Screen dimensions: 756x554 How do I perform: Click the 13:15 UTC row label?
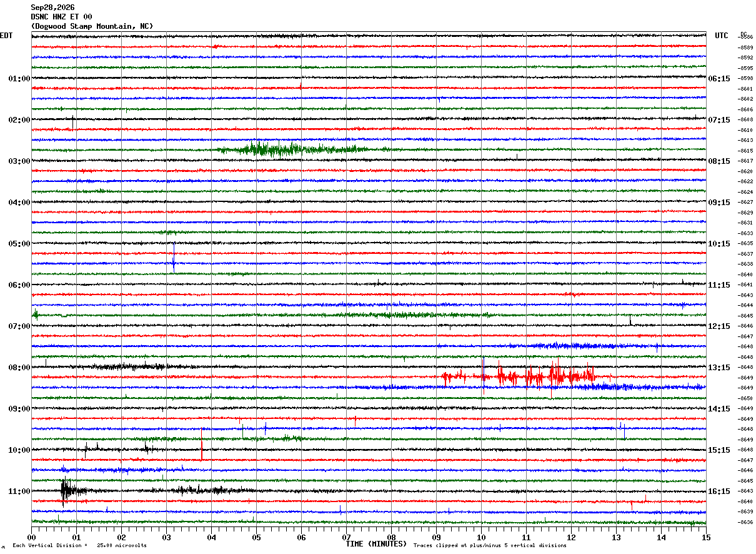[x=719, y=367]
